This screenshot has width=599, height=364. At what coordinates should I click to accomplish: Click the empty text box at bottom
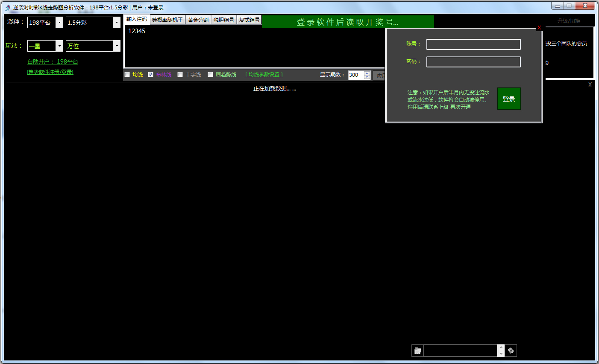461,351
